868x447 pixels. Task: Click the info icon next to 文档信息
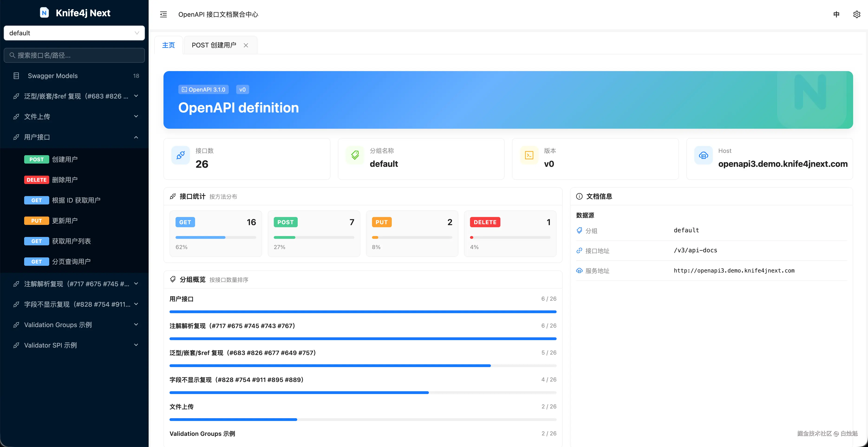[579, 197]
